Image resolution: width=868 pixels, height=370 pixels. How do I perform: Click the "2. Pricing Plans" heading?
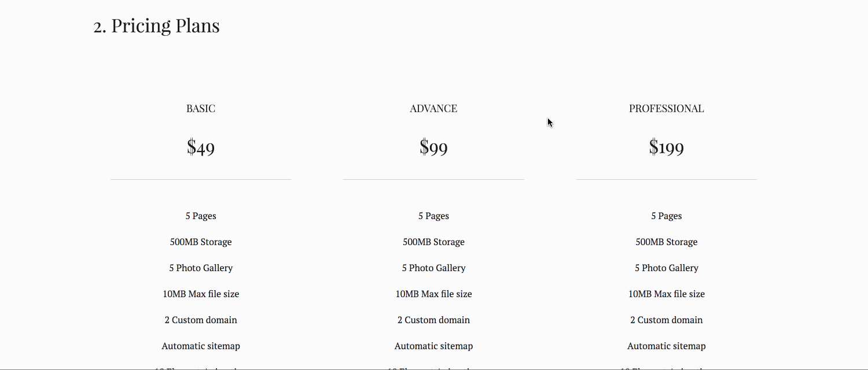click(x=156, y=26)
